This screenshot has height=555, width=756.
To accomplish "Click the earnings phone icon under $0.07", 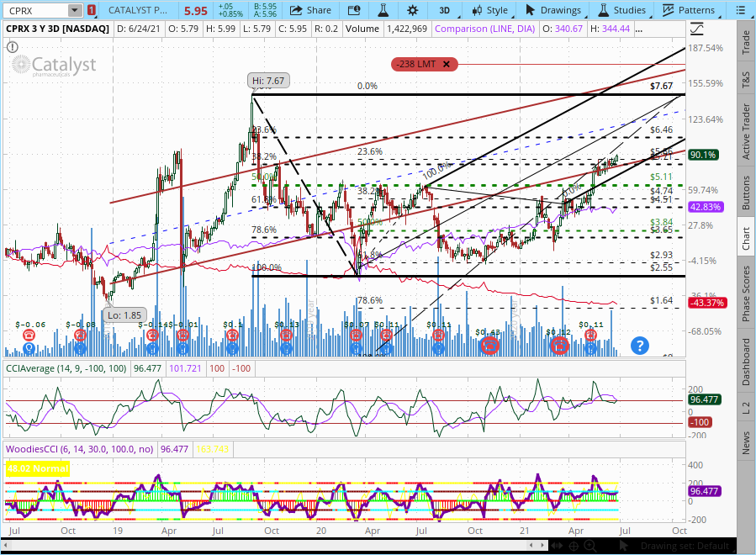I will click(357, 336).
